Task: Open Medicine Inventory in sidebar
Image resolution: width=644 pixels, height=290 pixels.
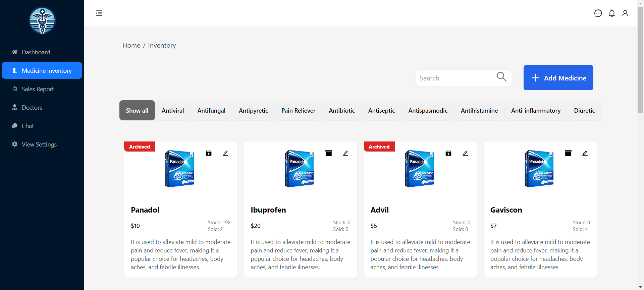Action: [42, 70]
